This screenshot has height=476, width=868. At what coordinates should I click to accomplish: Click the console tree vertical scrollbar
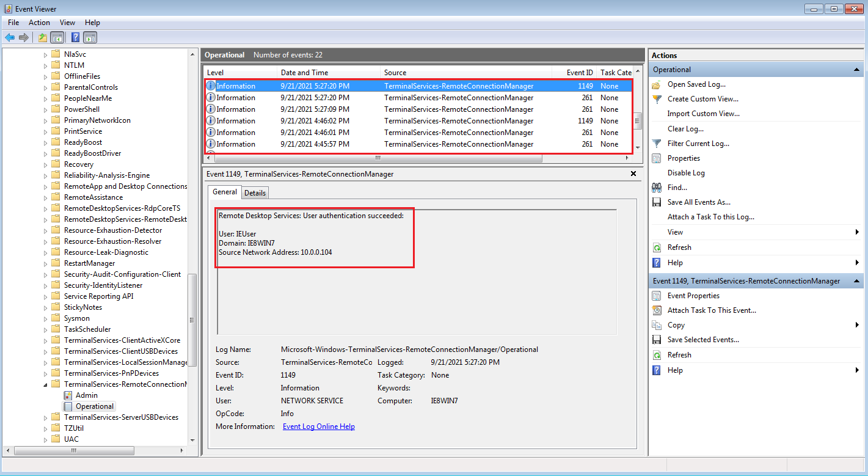[192, 319]
